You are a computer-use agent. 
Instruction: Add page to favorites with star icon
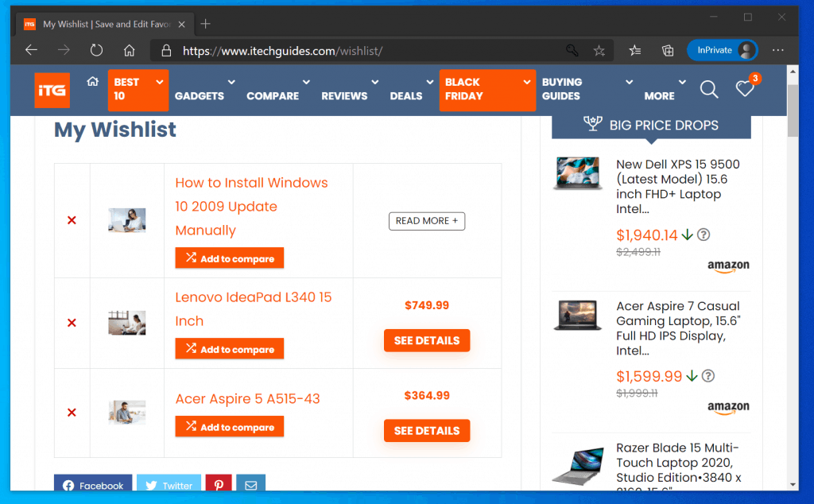pos(599,50)
